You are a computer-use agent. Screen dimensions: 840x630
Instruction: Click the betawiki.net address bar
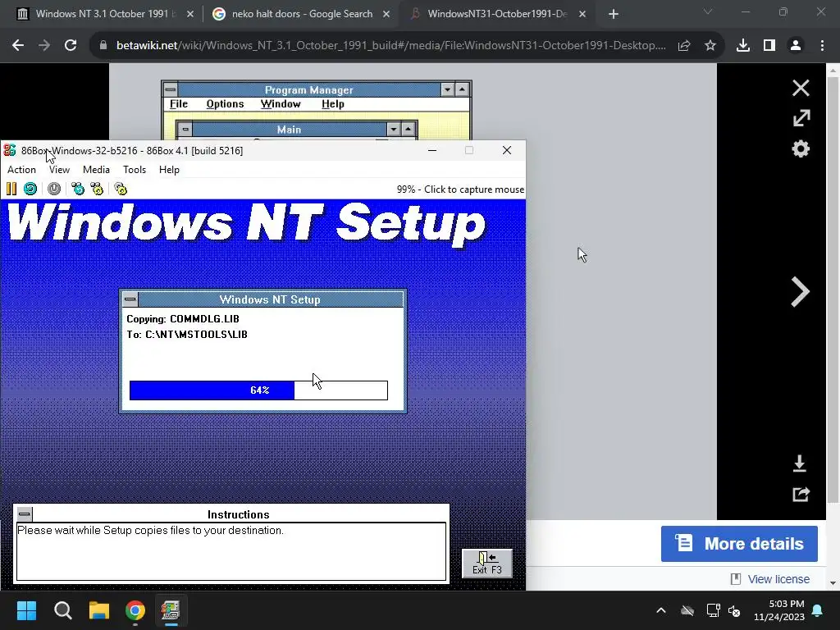[x=391, y=46]
